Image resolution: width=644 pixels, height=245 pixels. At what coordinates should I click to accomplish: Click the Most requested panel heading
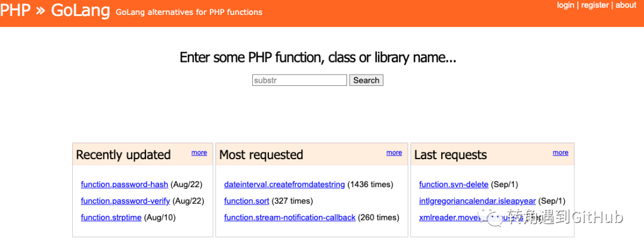click(x=261, y=155)
